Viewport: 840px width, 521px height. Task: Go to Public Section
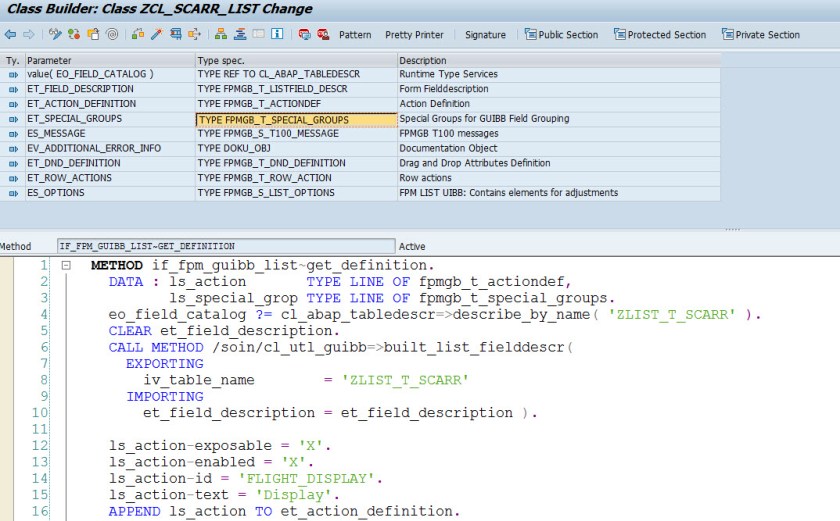tap(561, 35)
